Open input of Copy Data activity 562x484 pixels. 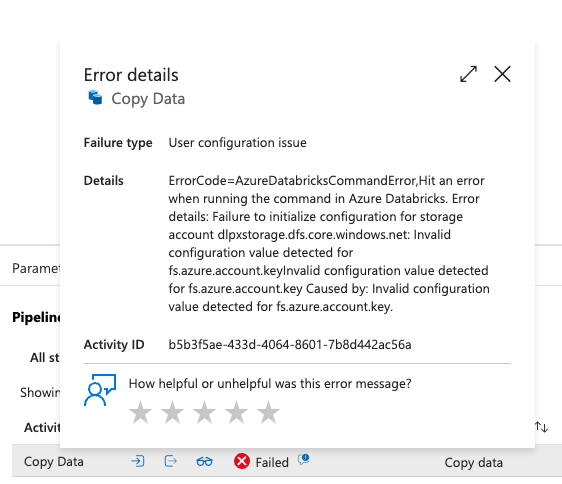click(x=138, y=461)
